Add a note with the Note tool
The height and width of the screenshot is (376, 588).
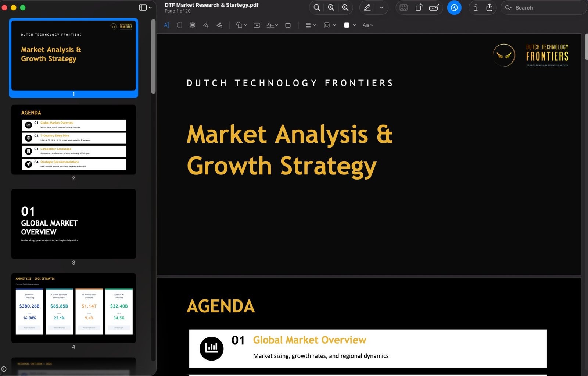288,25
